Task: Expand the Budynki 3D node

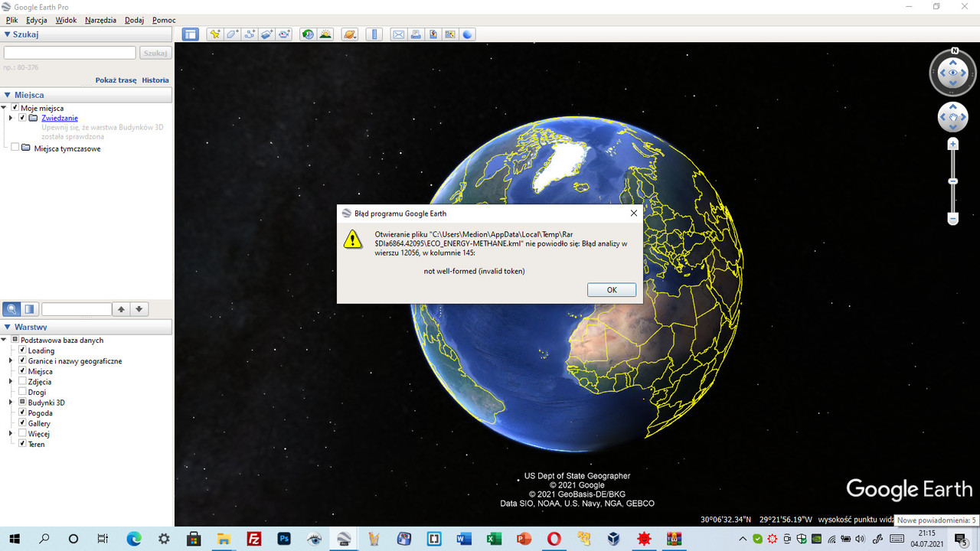Action: click(x=11, y=402)
